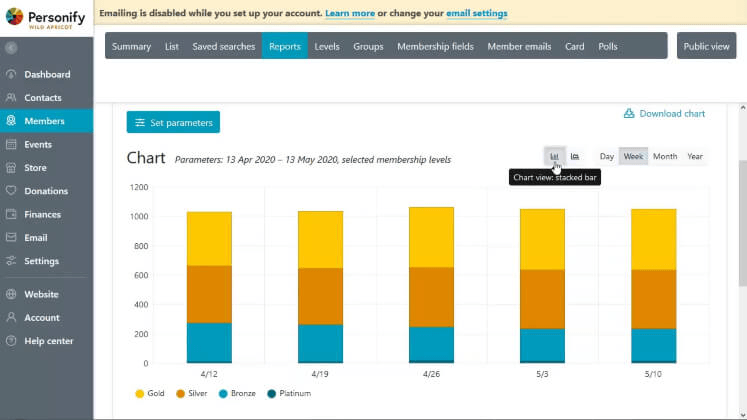Go to Events in sidebar
Viewport: 747px width, 420px height.
(47, 144)
